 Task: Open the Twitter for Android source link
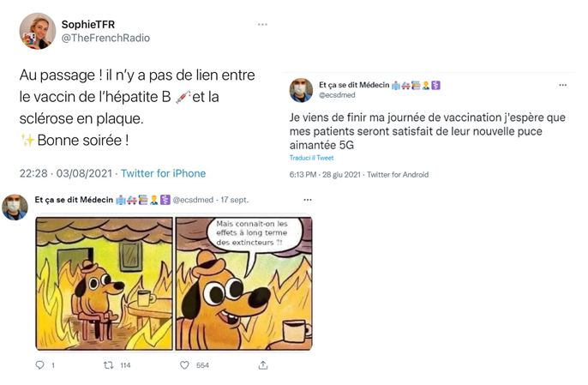point(398,174)
